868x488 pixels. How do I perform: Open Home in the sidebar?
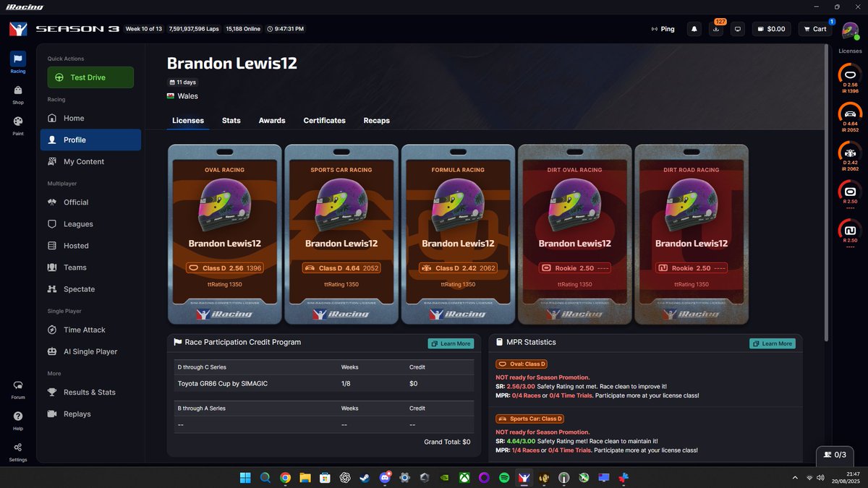click(x=90, y=119)
